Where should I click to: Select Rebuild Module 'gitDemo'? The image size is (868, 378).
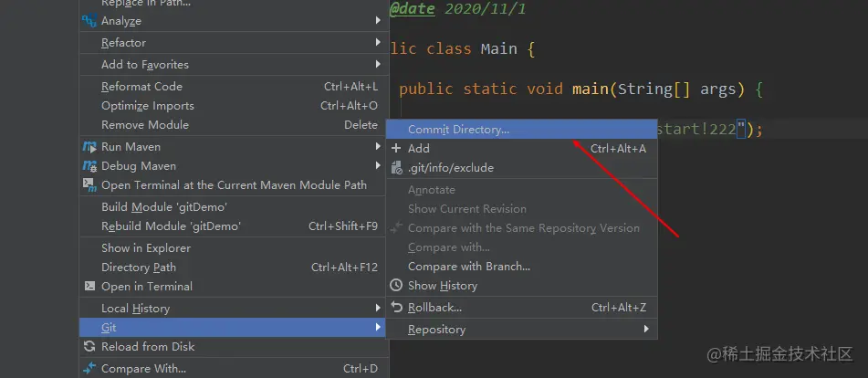[x=233, y=226]
